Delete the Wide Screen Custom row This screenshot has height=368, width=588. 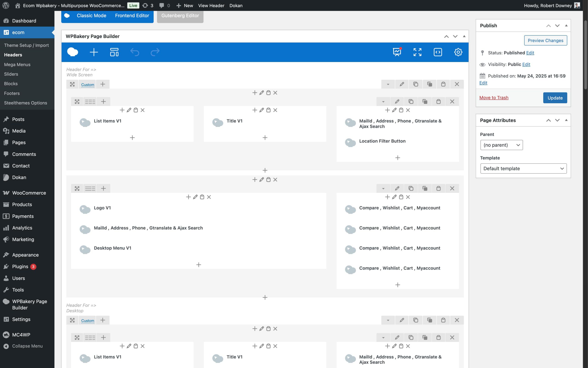(457, 84)
